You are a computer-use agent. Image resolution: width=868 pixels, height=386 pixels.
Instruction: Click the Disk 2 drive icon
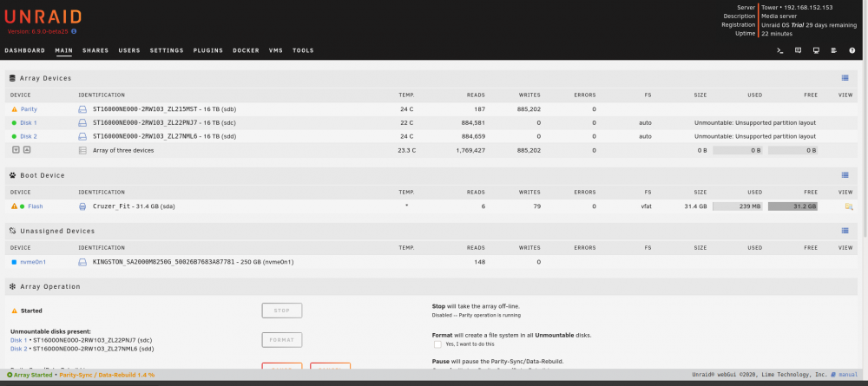pyautogui.click(x=82, y=136)
